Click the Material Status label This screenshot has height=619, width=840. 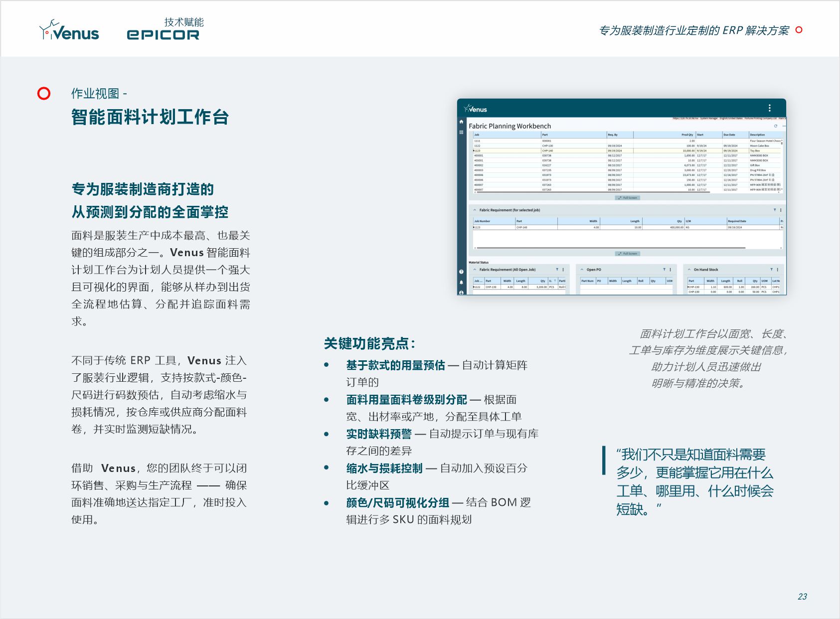479,262
